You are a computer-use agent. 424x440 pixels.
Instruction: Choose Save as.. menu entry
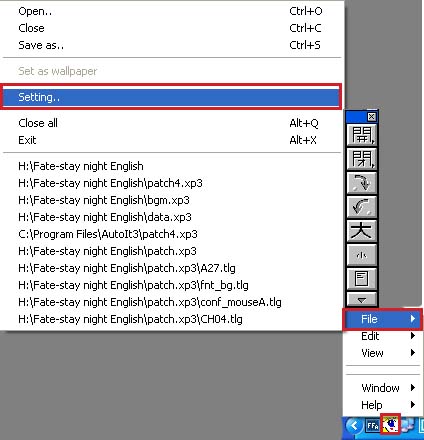(x=172, y=45)
